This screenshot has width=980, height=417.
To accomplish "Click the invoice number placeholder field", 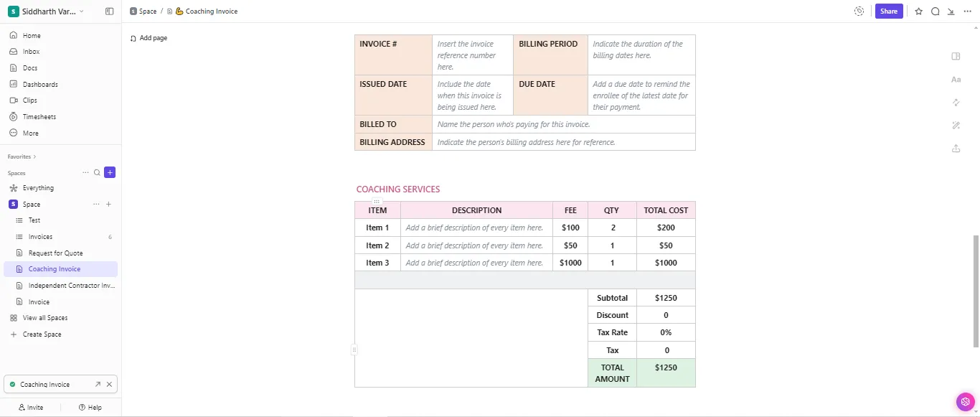I will (x=473, y=55).
